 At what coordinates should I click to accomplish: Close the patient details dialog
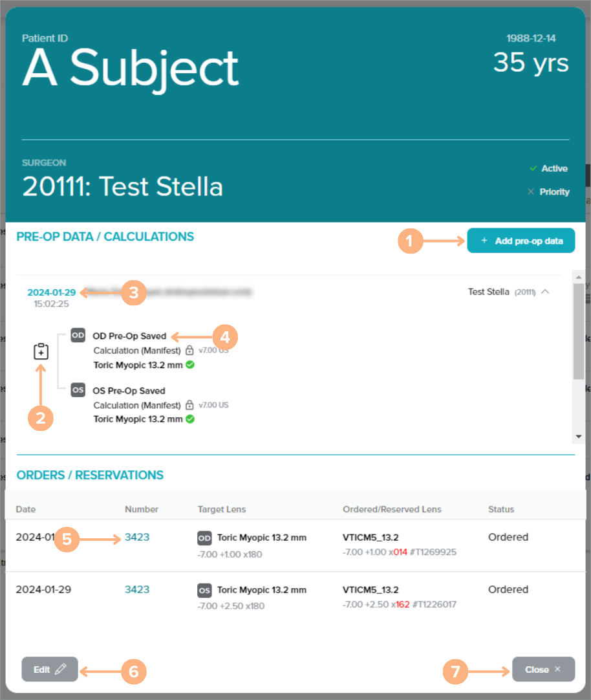(543, 670)
